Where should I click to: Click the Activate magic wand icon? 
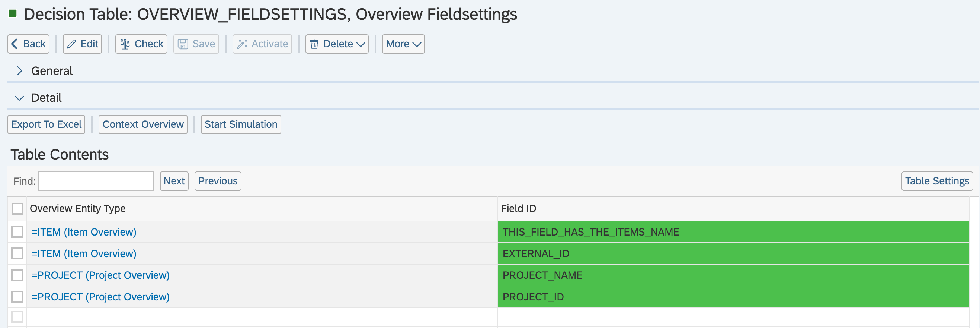tap(242, 44)
